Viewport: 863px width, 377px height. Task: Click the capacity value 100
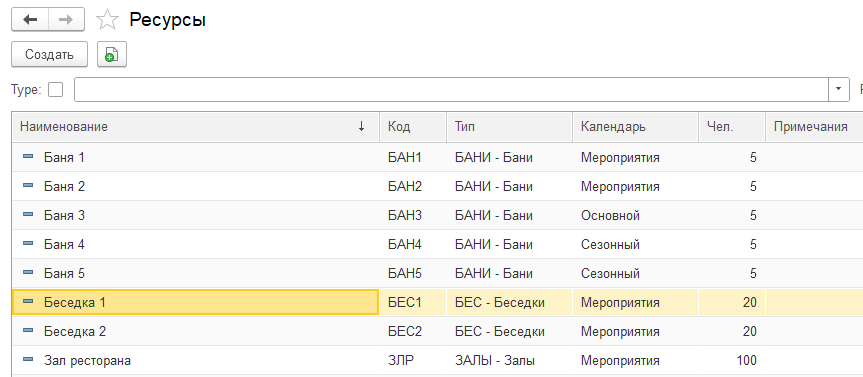(x=746, y=361)
